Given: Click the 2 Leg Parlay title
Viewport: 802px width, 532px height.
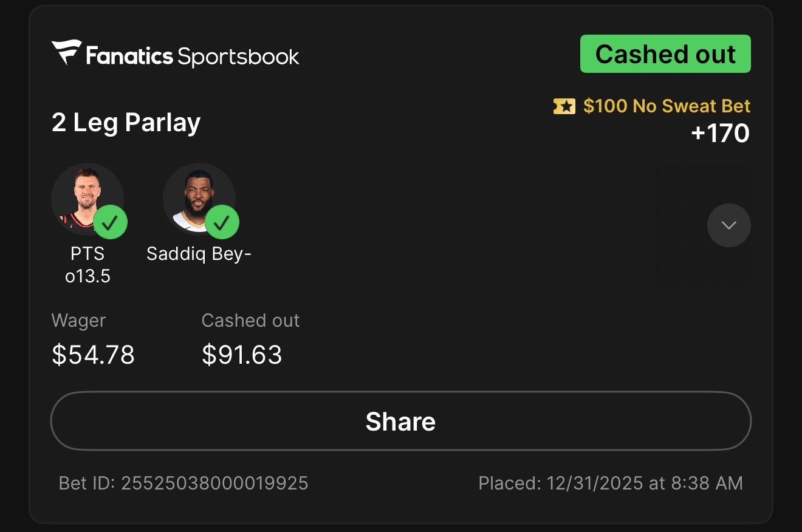Looking at the screenshot, I should (126, 123).
